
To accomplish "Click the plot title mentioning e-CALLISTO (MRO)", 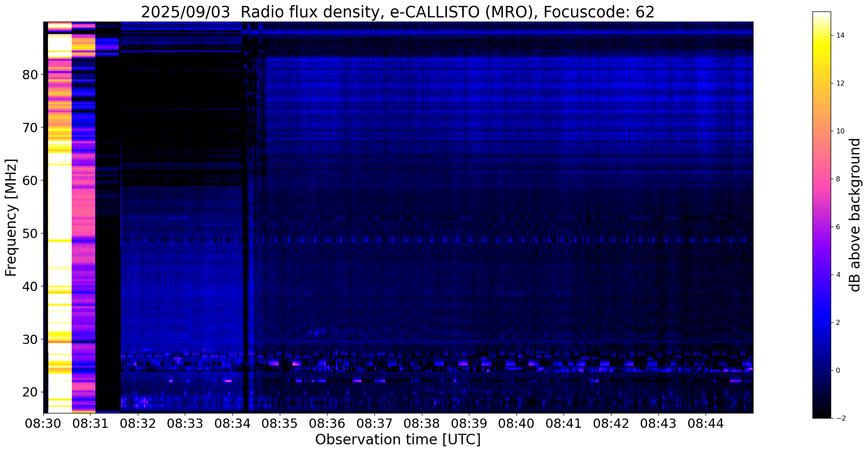I will [398, 12].
